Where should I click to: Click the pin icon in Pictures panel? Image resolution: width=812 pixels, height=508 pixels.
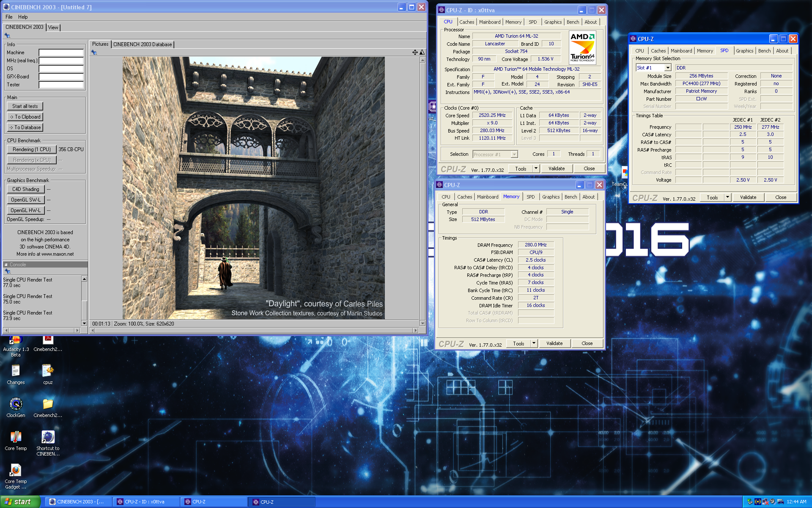click(x=94, y=52)
